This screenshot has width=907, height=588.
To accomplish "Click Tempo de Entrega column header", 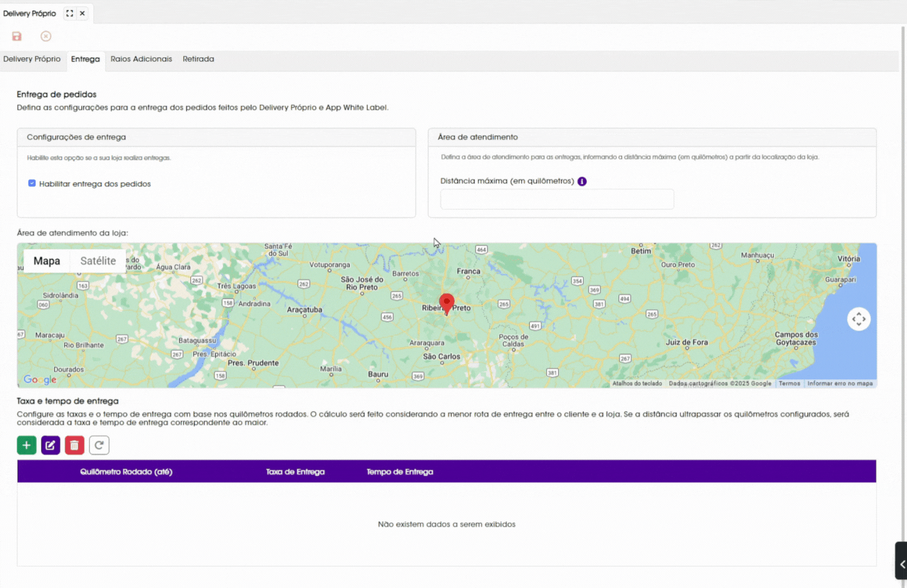I will coord(400,472).
